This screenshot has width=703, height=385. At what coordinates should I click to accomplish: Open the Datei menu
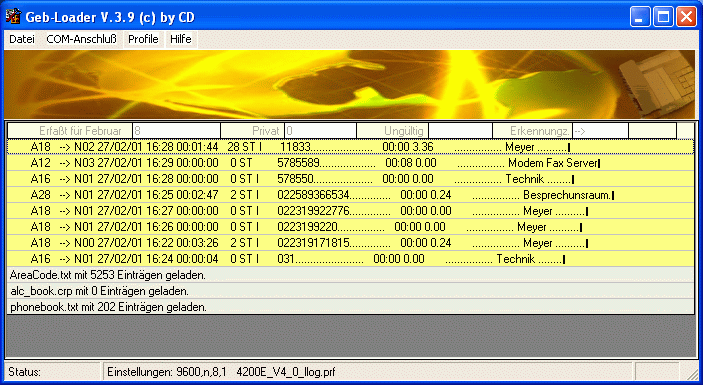(22, 39)
